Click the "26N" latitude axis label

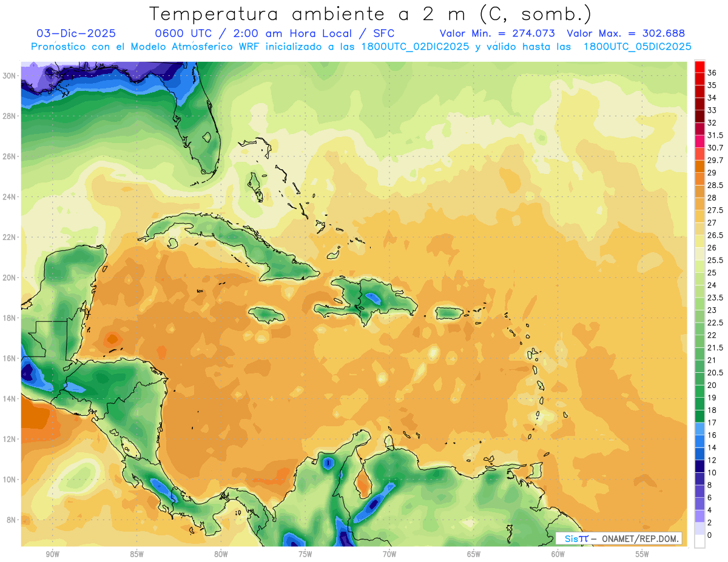(9, 156)
